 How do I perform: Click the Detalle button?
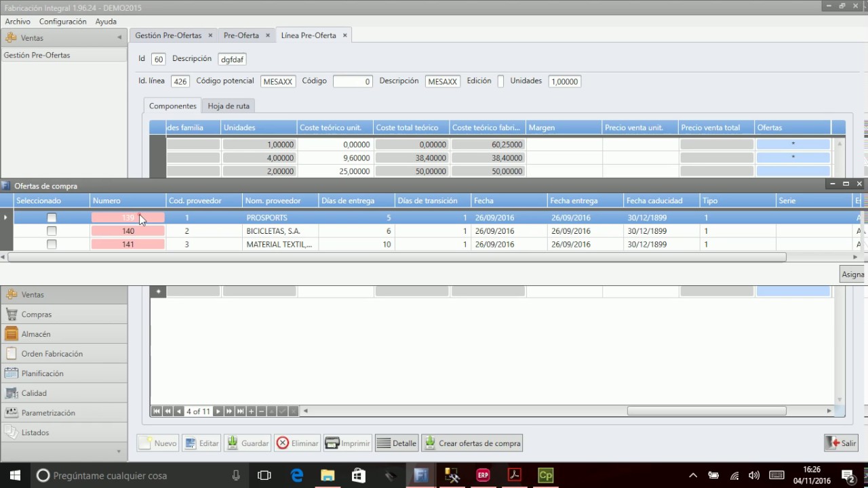397,443
